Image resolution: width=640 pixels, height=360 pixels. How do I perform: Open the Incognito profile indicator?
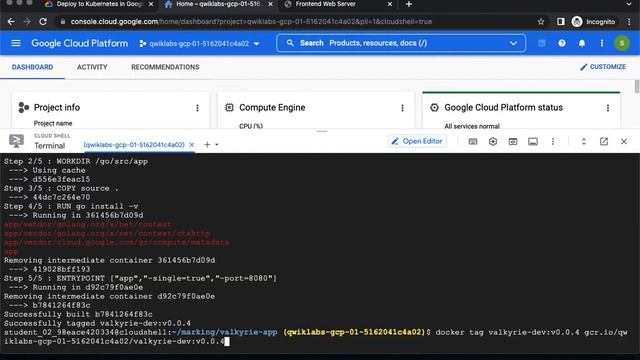click(x=593, y=22)
